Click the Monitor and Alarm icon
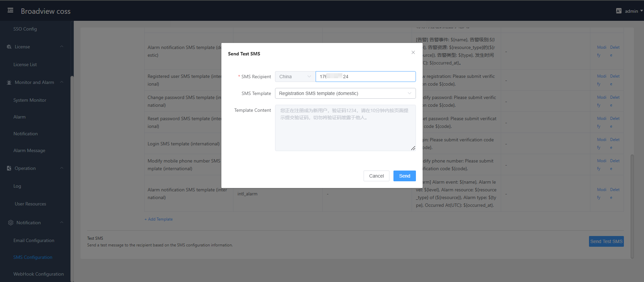 tap(9, 82)
